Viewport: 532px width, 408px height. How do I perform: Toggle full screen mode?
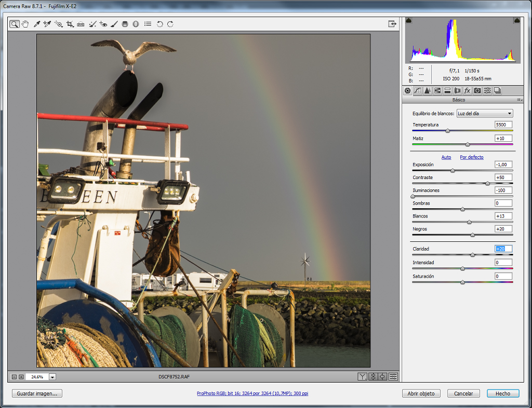click(x=392, y=24)
